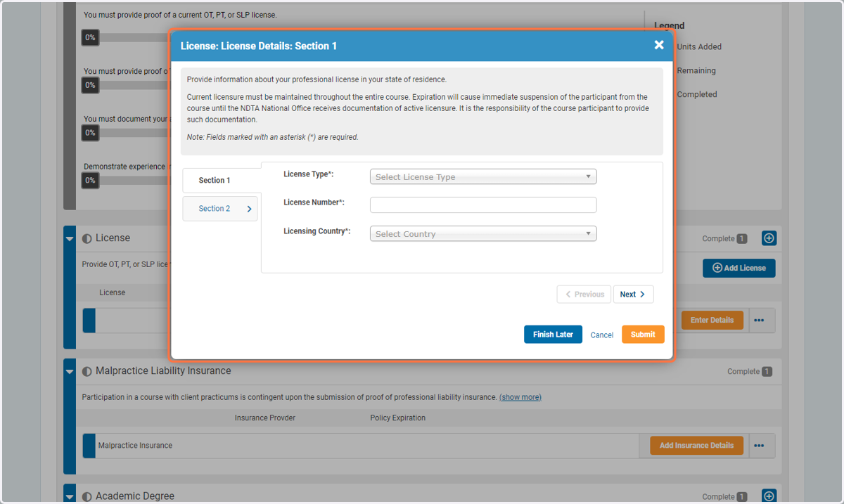
Task: Click Complete 1 badge in Malpractice header
Action: (750, 372)
